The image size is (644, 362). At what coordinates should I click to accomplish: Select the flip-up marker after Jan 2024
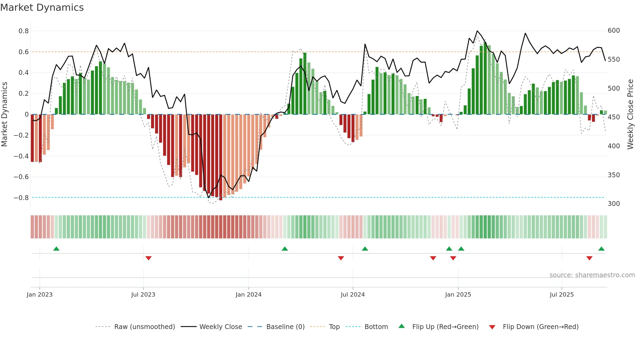coord(285,249)
